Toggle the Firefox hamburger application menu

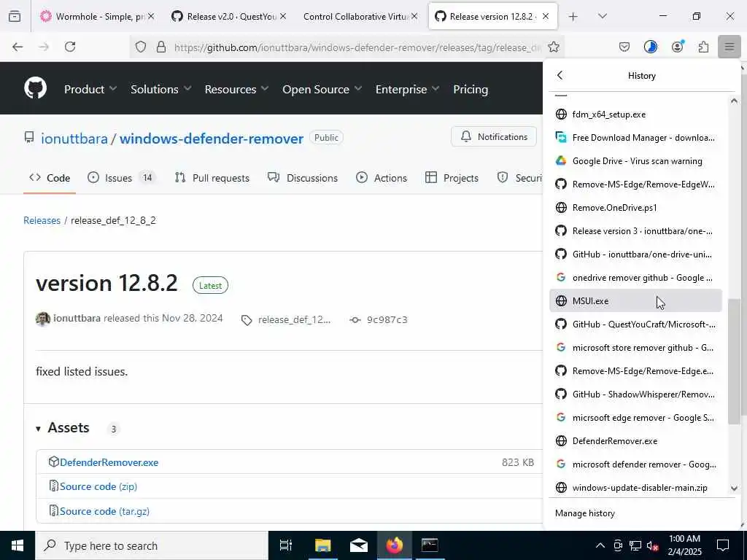click(x=729, y=47)
